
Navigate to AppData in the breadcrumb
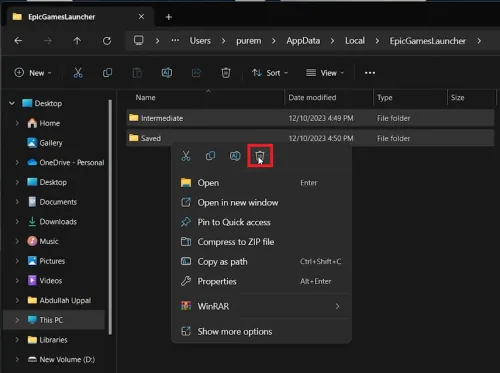click(x=303, y=41)
